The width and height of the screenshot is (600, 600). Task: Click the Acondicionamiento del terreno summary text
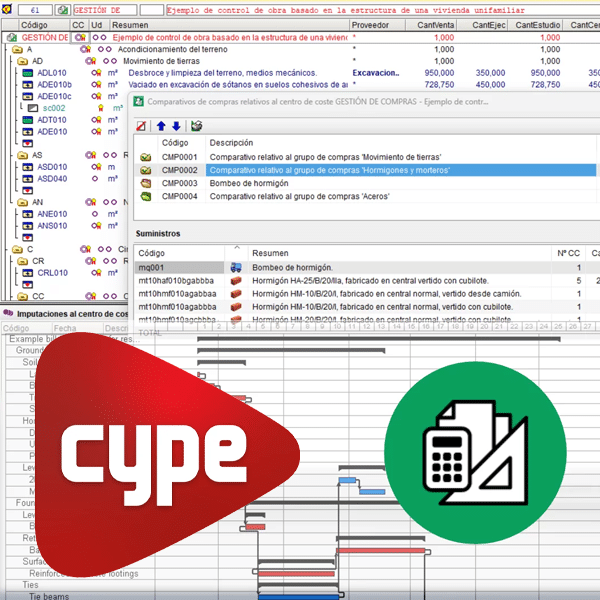pos(172,49)
